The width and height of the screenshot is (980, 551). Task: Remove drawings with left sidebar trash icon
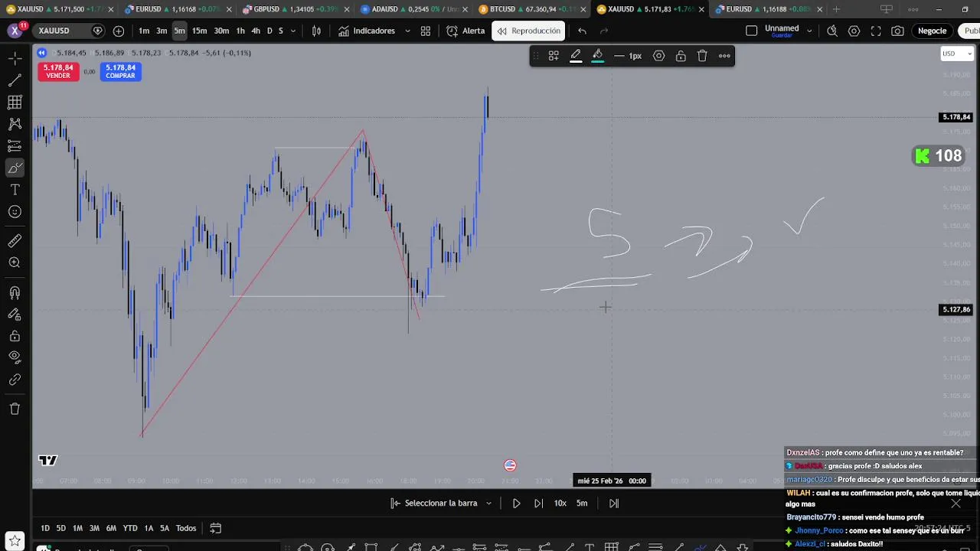15,409
